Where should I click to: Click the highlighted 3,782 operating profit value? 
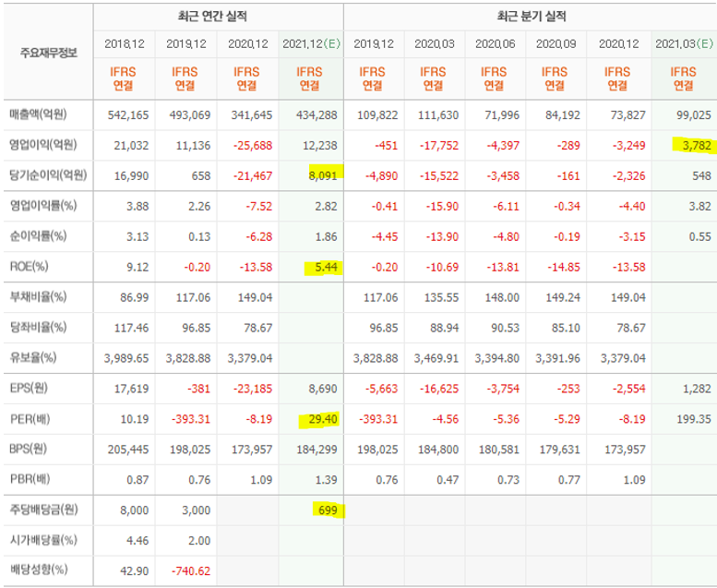697,146
